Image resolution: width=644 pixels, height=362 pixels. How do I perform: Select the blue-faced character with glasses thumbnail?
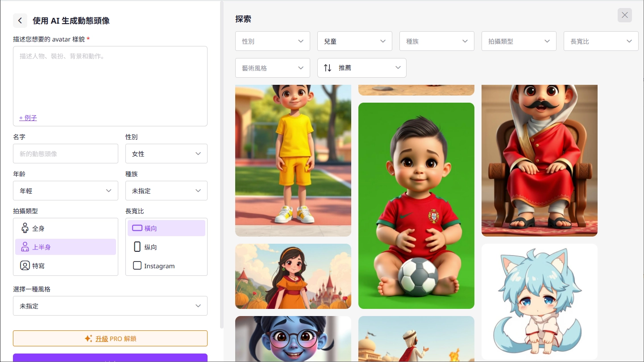(293, 339)
